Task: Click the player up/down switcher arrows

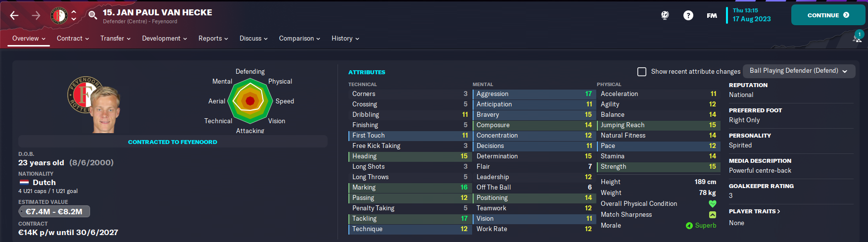Action: 74,15
